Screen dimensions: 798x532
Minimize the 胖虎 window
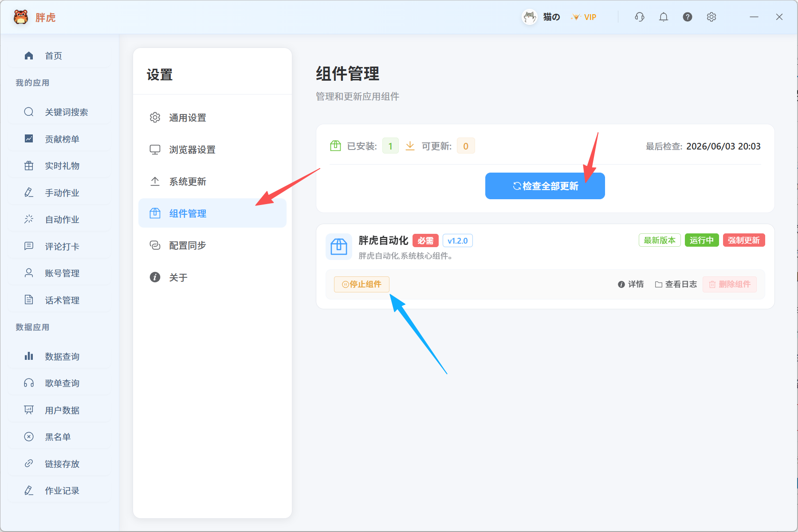(754, 17)
